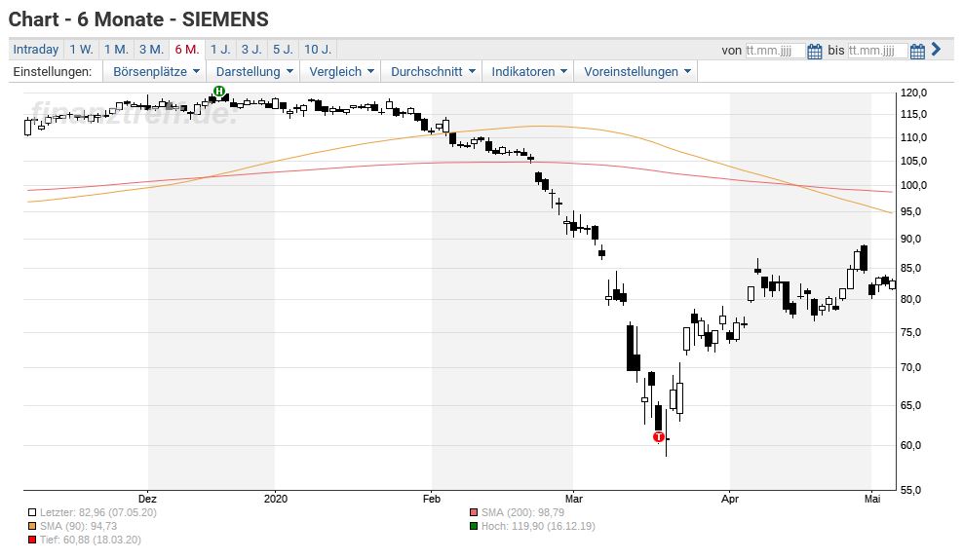
Task: Open the Indikatoren dropdown
Action: click(x=529, y=72)
